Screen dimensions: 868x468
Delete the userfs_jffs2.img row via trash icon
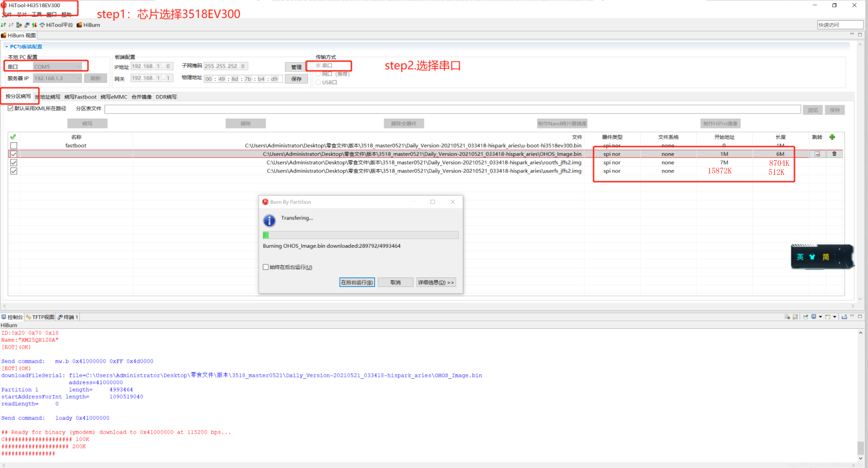(835, 171)
